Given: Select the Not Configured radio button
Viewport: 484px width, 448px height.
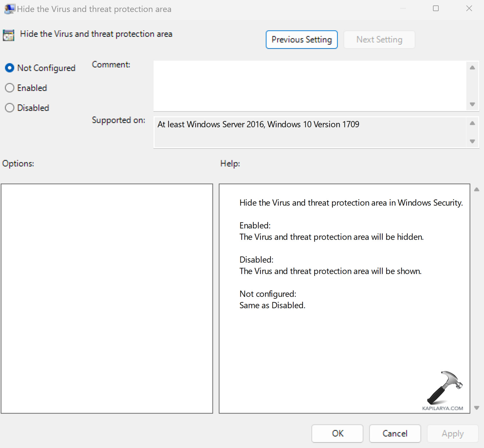Looking at the screenshot, I should click(x=10, y=68).
